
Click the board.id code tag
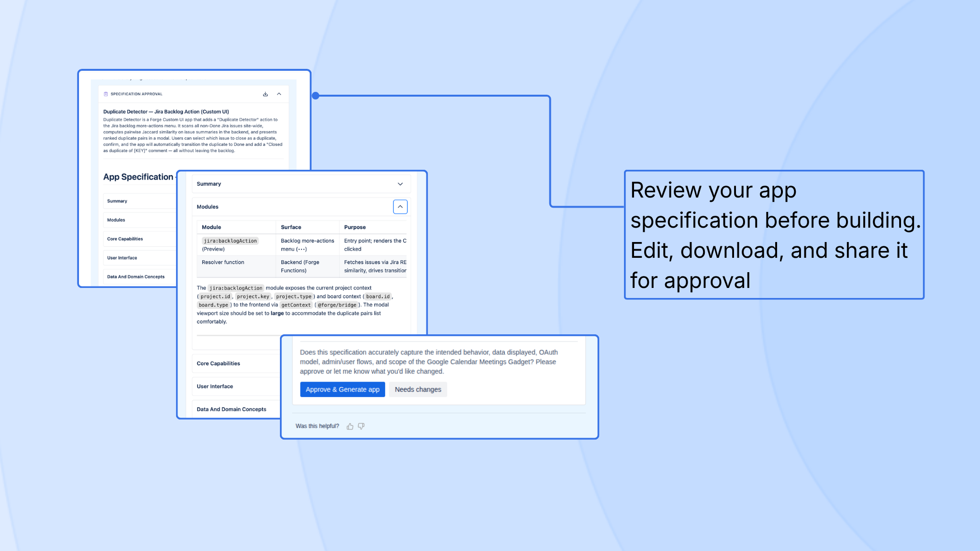(x=378, y=297)
